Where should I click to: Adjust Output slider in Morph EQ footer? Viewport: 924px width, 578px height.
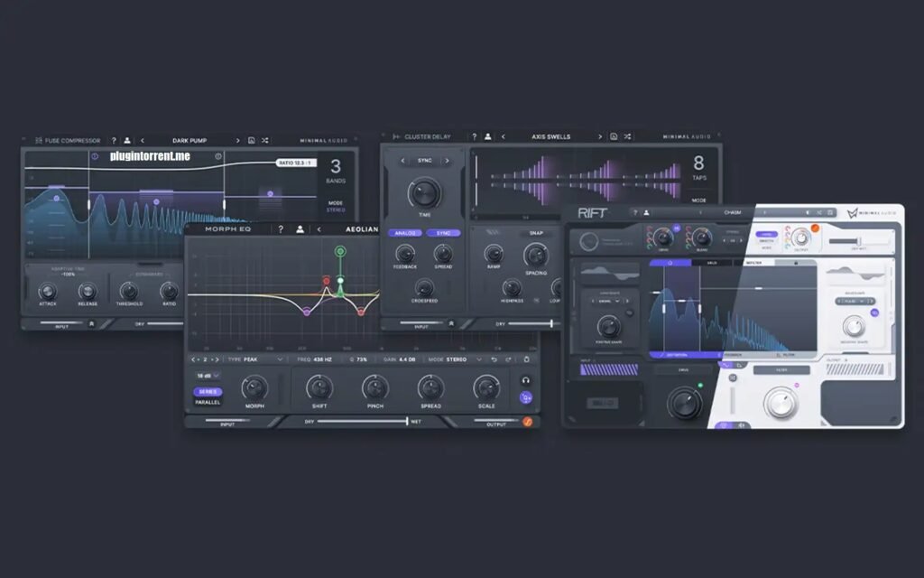click(x=496, y=421)
